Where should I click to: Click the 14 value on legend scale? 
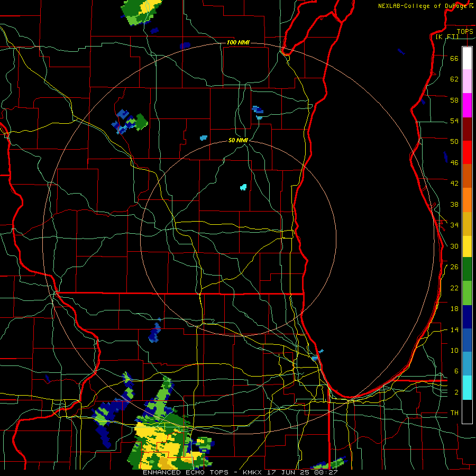[x=454, y=329]
